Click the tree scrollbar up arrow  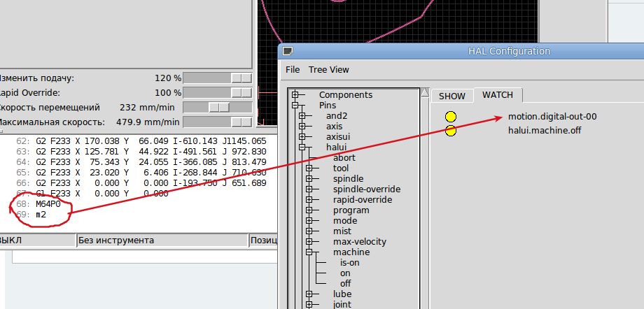[425, 92]
